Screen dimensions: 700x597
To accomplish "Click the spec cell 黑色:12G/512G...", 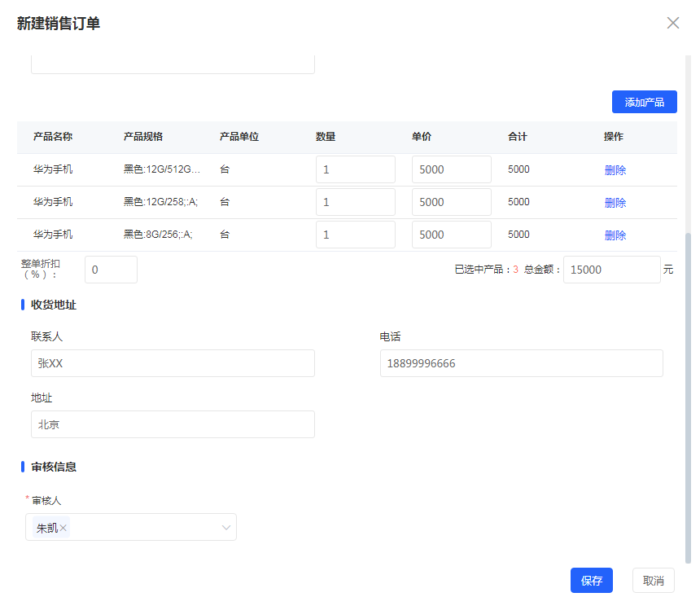I will [x=162, y=169].
